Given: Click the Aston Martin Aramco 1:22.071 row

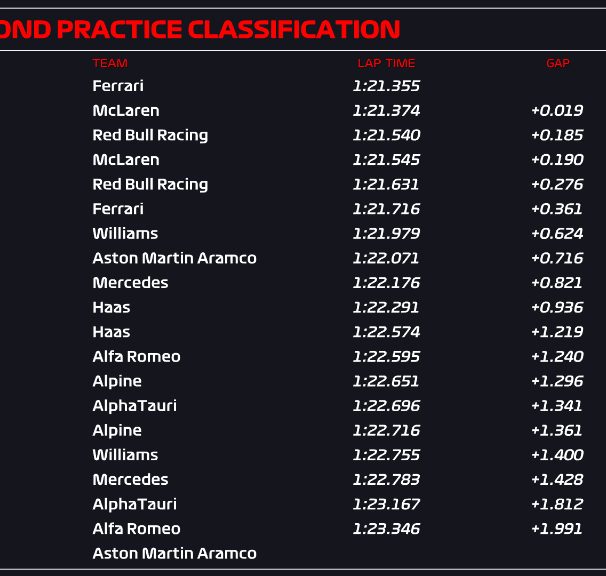Looking at the screenshot, I should [x=303, y=258].
